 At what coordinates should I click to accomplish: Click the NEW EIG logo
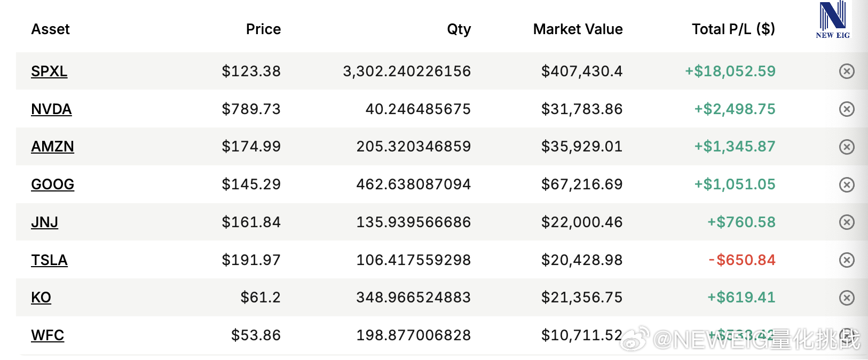(833, 20)
